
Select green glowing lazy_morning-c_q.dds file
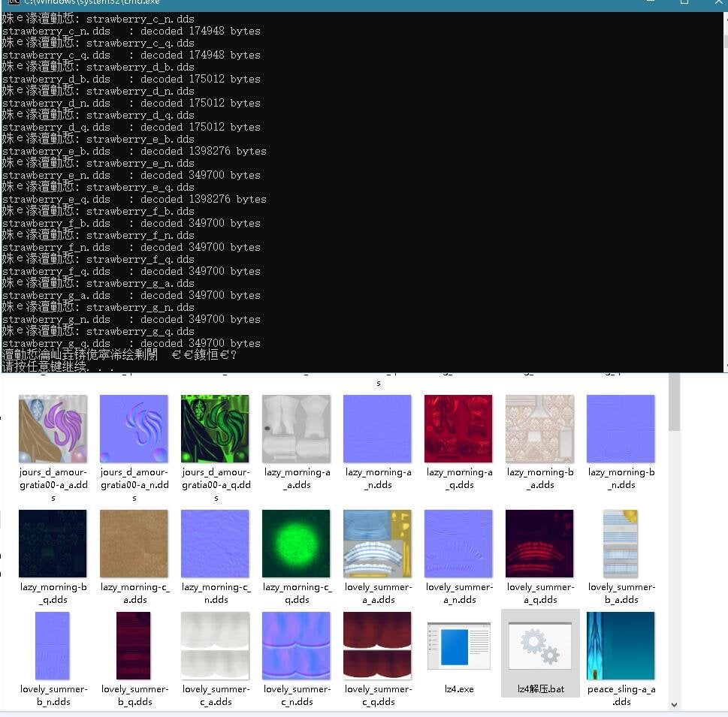coord(296,544)
